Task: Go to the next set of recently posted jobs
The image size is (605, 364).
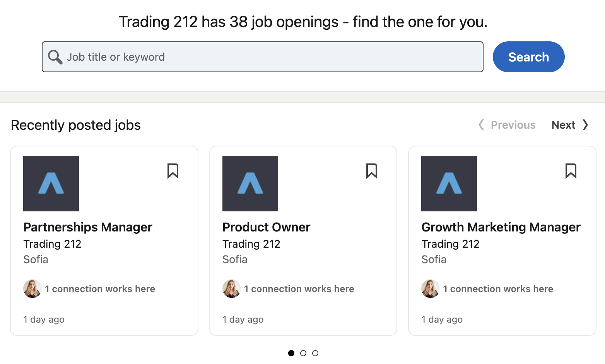Action: tap(564, 125)
